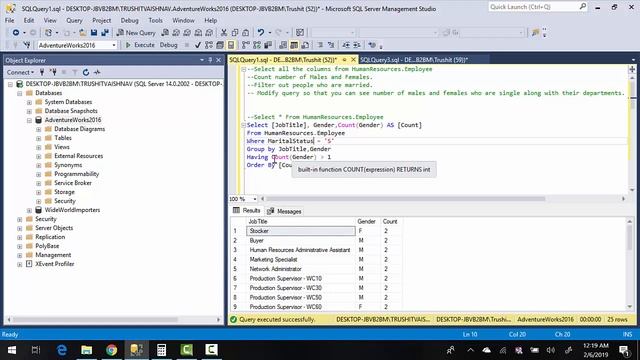The height and width of the screenshot is (360, 640).
Task: Click the Quick Launch search field
Action: (534, 7)
